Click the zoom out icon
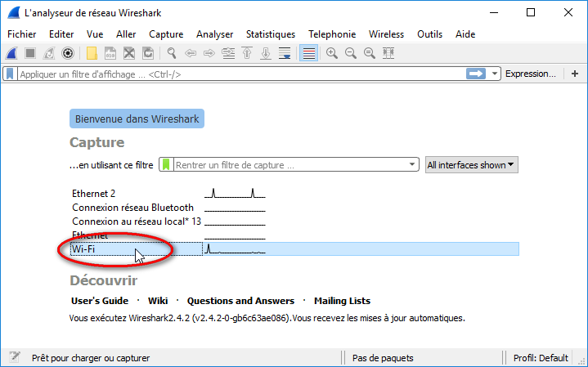This screenshot has height=367, width=588. tap(351, 53)
